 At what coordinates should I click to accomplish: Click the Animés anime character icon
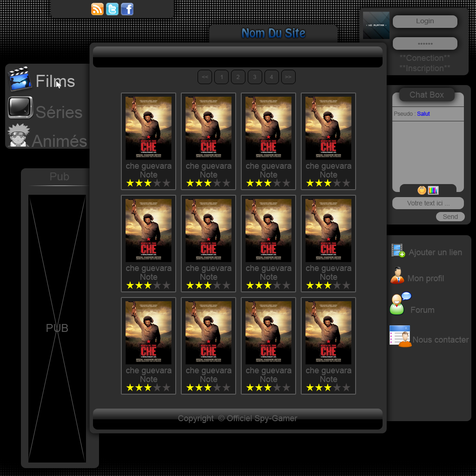click(18, 135)
